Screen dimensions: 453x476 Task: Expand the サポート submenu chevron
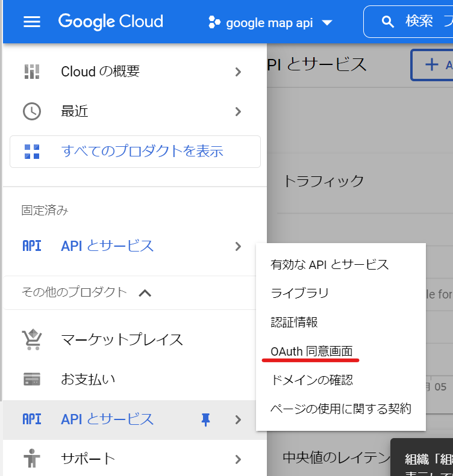coord(238,460)
